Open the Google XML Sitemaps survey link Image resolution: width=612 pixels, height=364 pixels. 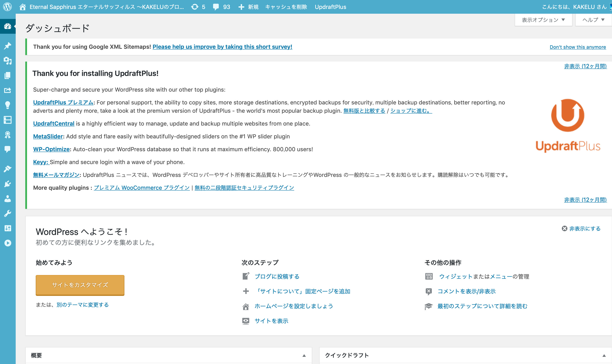click(x=222, y=47)
